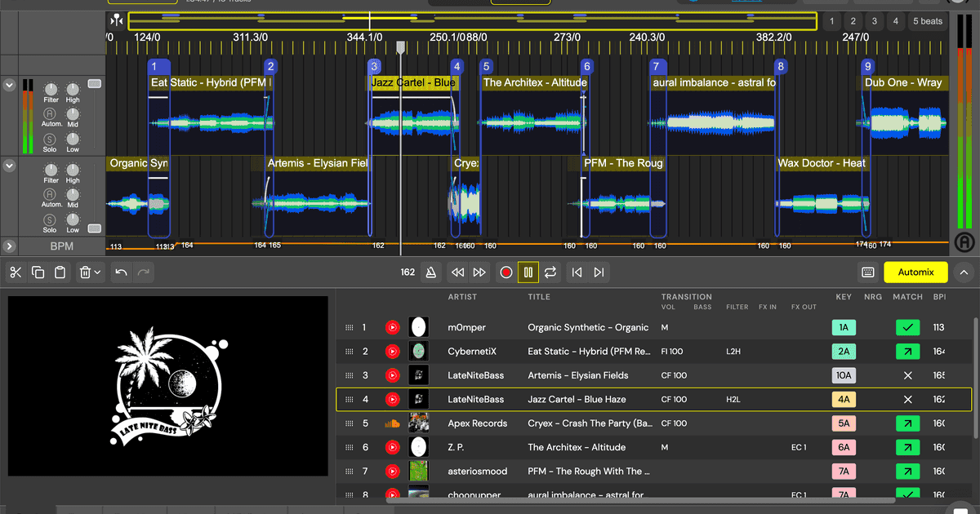Pause playback with the pause button

pos(528,273)
